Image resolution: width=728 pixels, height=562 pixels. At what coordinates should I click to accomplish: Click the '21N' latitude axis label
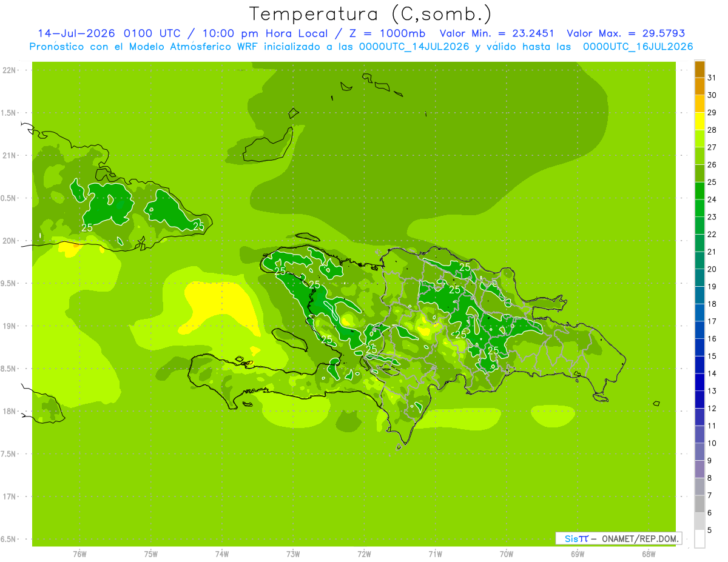[x=8, y=156]
